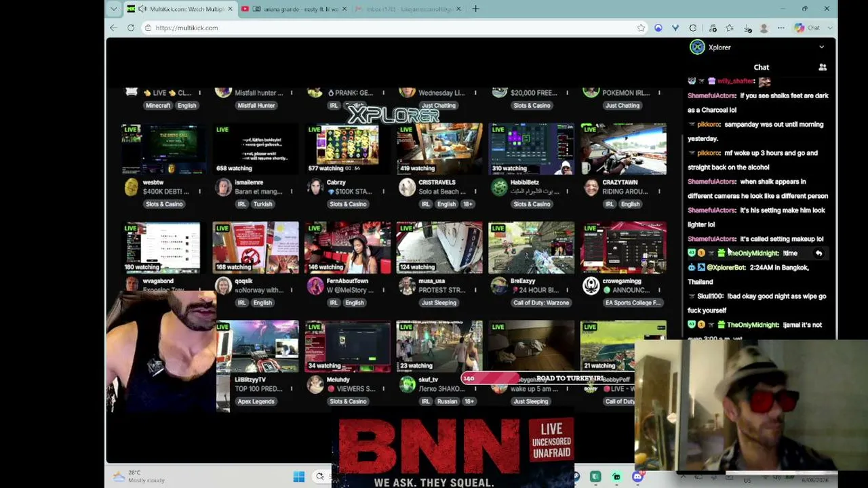Screen dimensions: 868x488
Task: Open wesbtw stream thumbnail
Action: (162, 148)
